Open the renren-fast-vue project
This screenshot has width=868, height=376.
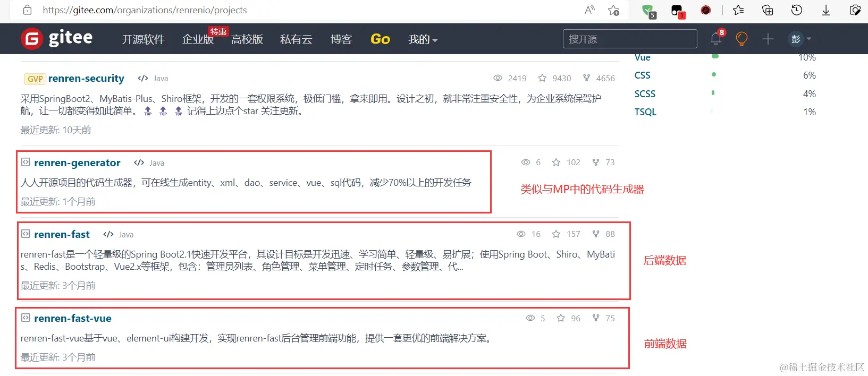(x=73, y=318)
